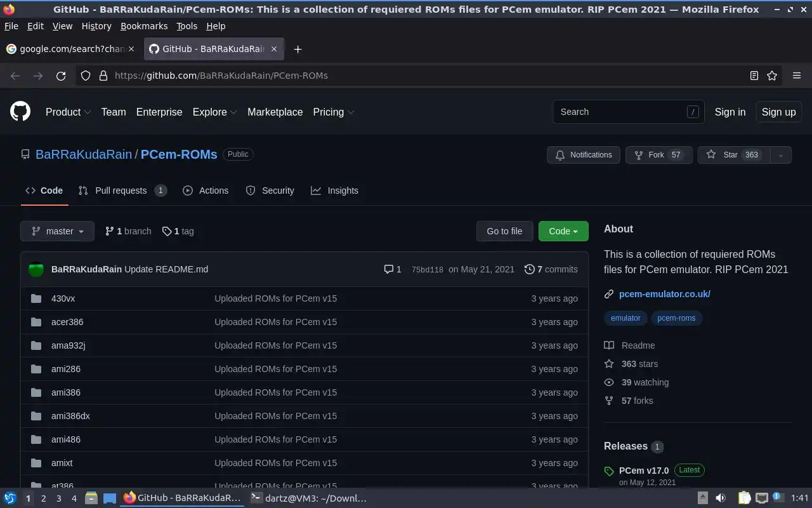The height and width of the screenshot is (508, 812).
Task: Open the file manager icon in the taskbar
Action: coord(91,498)
